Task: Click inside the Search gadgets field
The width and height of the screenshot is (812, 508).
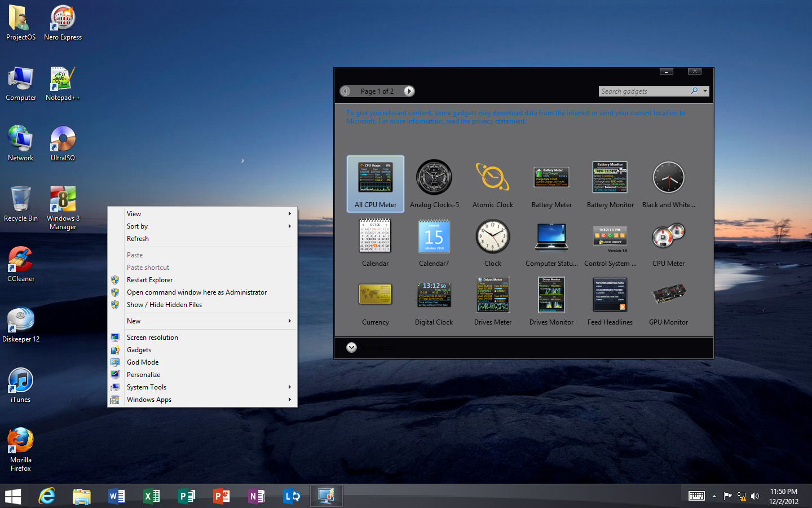Action: coord(643,91)
